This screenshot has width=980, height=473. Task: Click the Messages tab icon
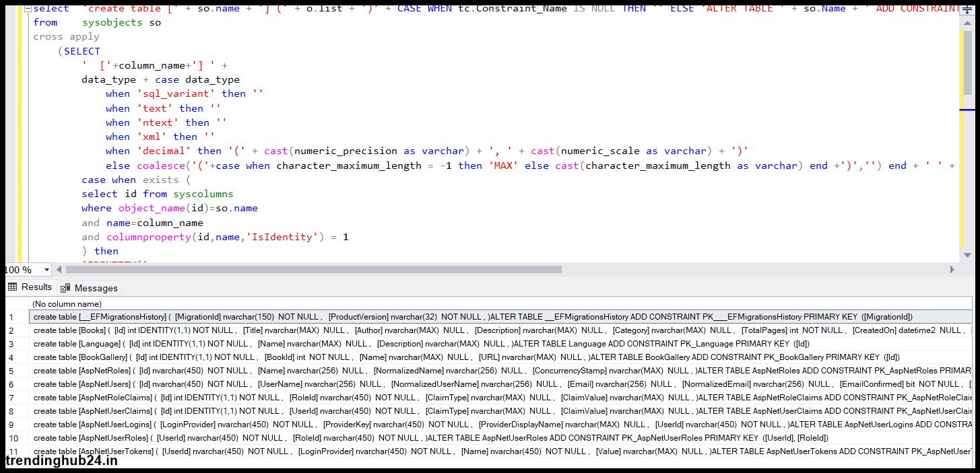(65, 288)
